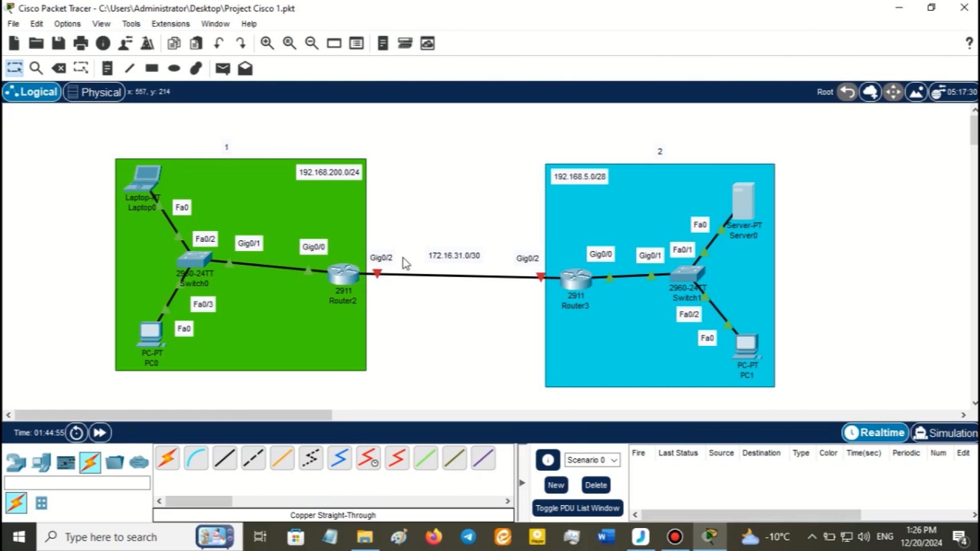Open the Options menu

coord(67,24)
